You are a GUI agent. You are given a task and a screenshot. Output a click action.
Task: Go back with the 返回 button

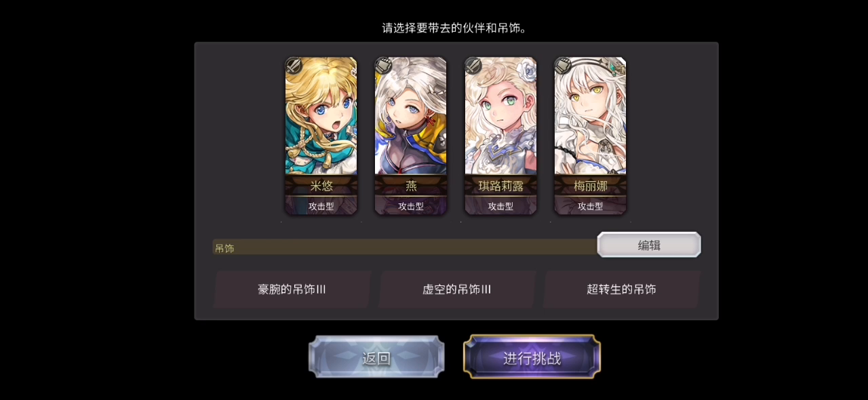376,357
